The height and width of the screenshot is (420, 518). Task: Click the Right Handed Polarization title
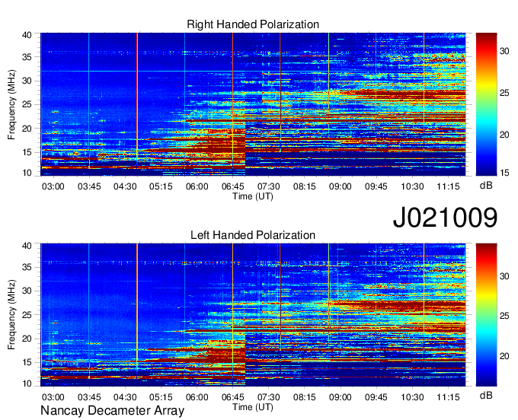pyautogui.click(x=253, y=24)
